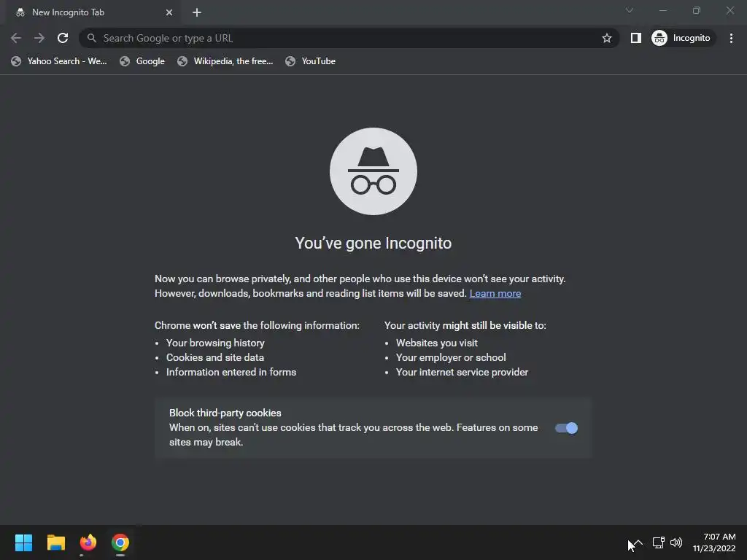Open the network status tray icon
Image resolution: width=747 pixels, height=560 pixels.
pos(659,542)
